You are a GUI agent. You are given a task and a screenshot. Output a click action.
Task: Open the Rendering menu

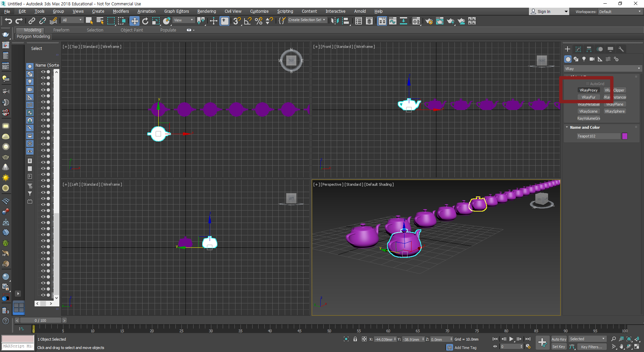(206, 11)
